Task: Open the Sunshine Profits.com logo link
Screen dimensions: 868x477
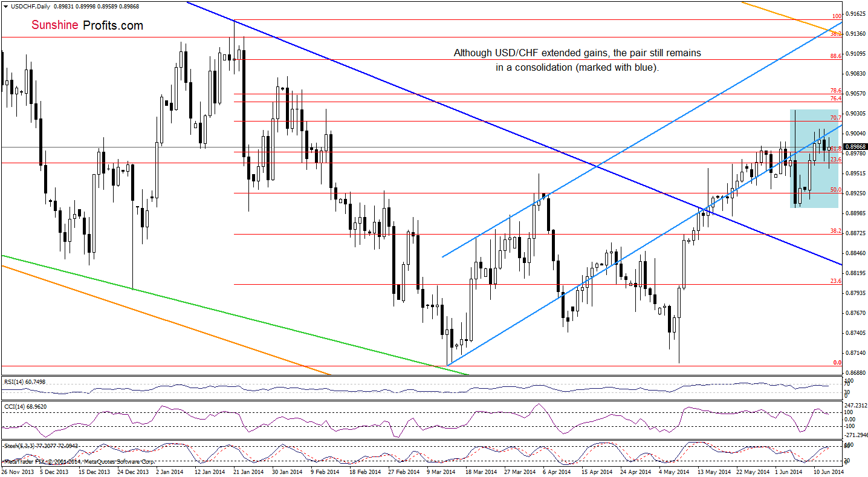Action: [87, 25]
